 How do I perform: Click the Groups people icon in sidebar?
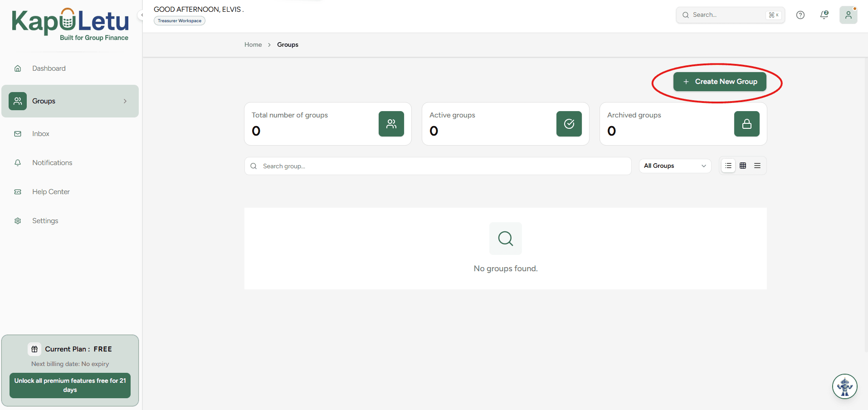[x=18, y=101]
